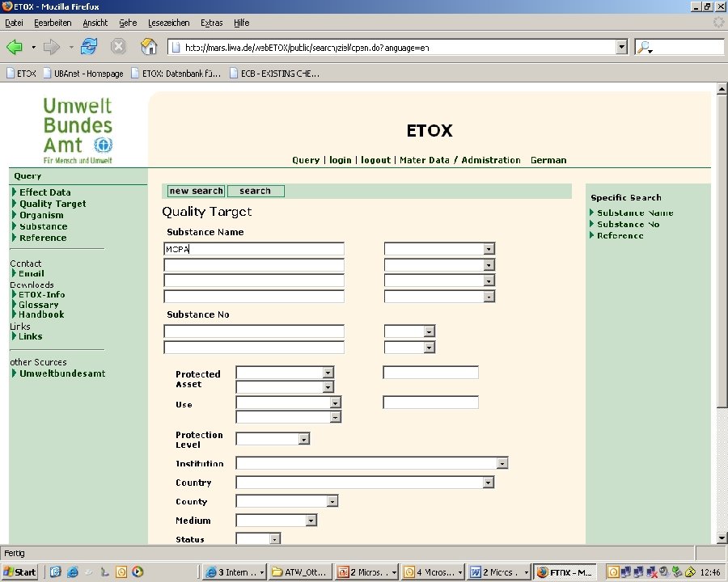Select Reference under Specific Search
Viewport: 728px width, 582px height.
620,236
